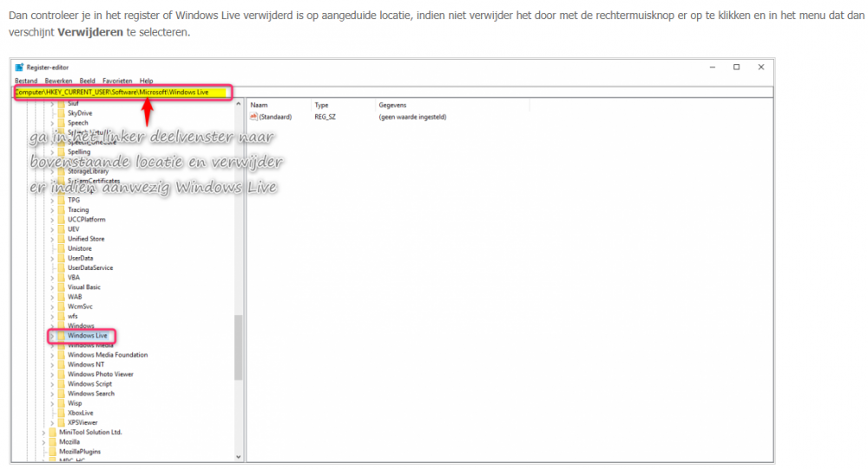Click the folder icon next to UCCPlatform
The width and height of the screenshot is (868, 469).
pyautogui.click(x=62, y=219)
